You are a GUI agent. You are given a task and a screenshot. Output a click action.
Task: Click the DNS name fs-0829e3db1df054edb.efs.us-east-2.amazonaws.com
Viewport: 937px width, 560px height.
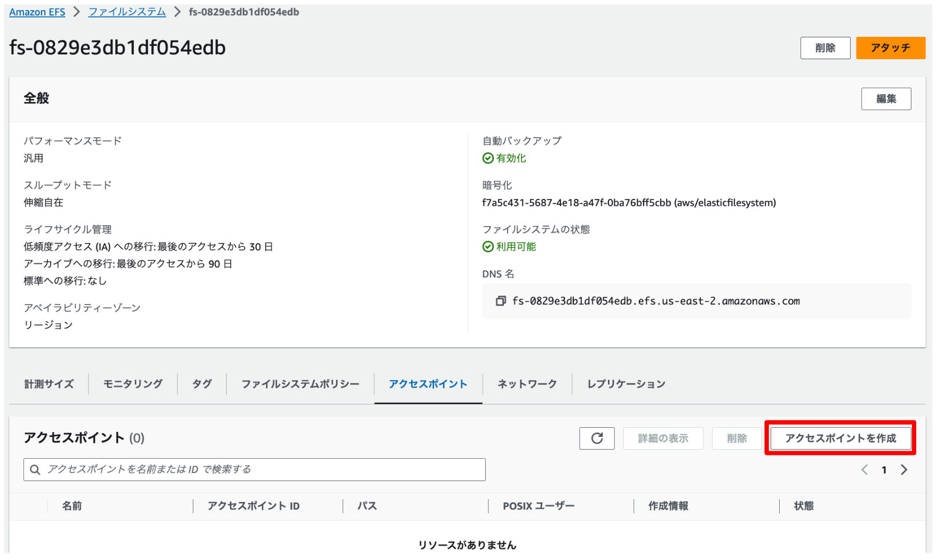[x=656, y=301]
